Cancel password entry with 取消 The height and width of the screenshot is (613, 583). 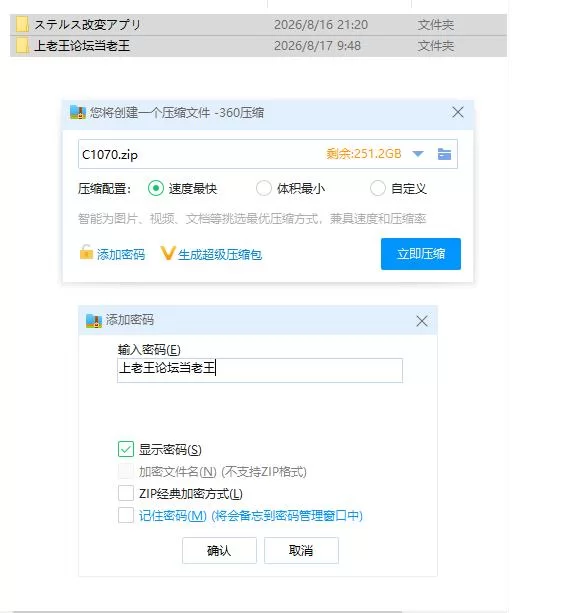(x=301, y=550)
